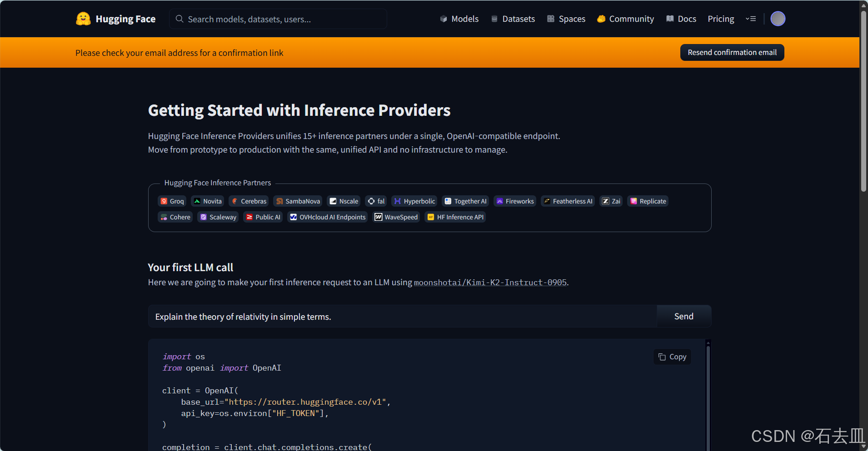
Task: Click the Scaleway provider icon
Action: [x=204, y=217]
